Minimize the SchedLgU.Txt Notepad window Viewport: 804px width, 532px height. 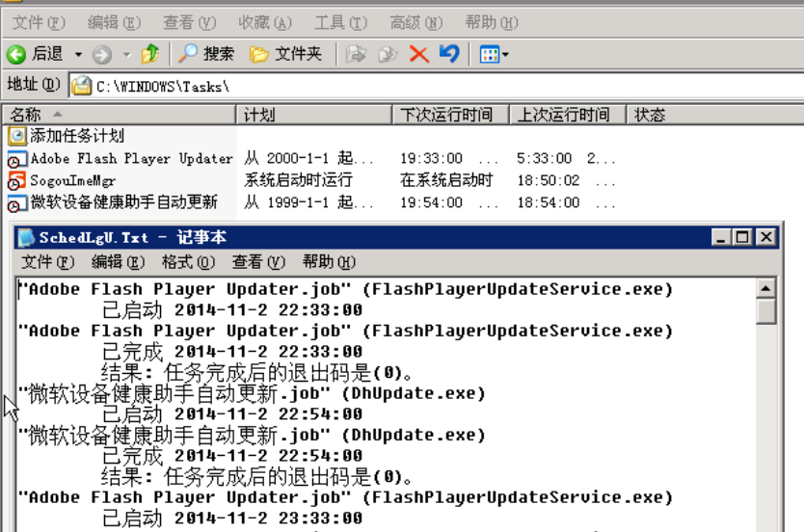[720, 237]
